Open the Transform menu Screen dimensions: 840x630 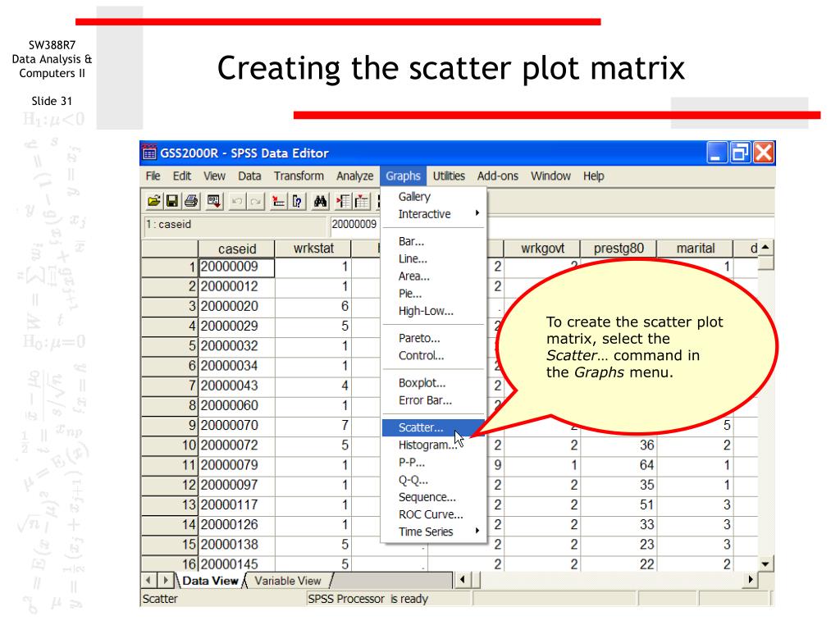click(299, 176)
